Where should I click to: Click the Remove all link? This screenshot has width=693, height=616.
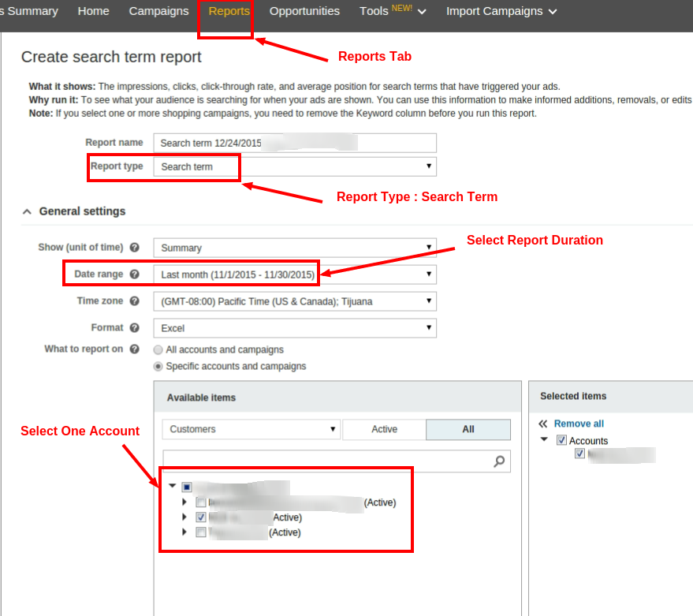point(579,424)
